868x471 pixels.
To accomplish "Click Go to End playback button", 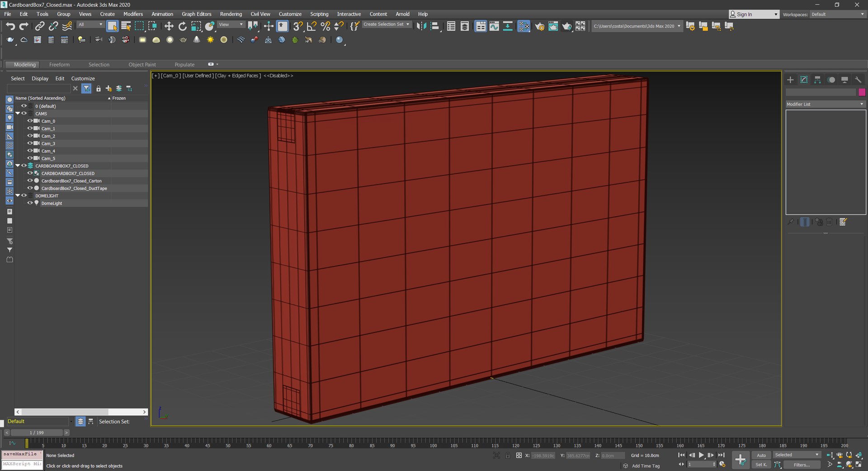I will 722,455.
